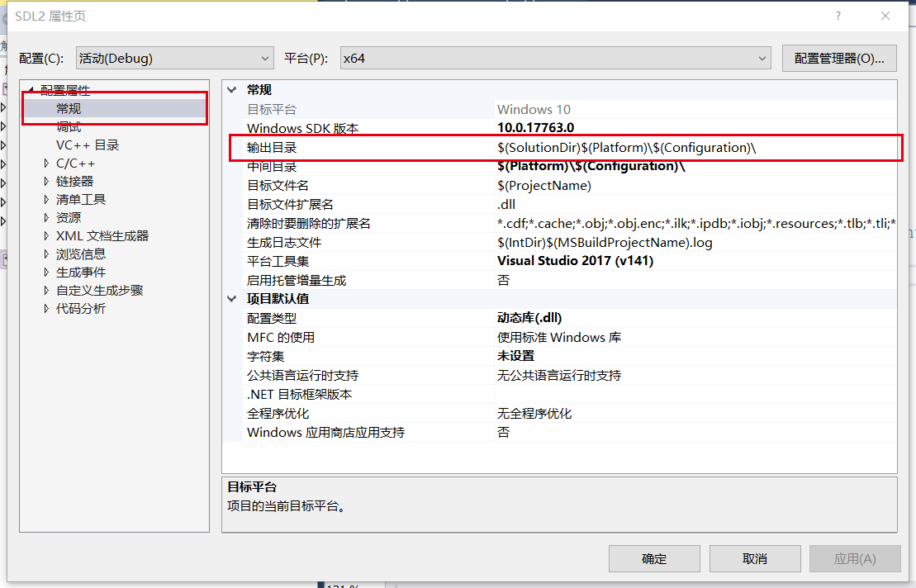Screen dimensions: 916x588
Task: Collapse the 常规 property group chevron
Action: click(232, 90)
